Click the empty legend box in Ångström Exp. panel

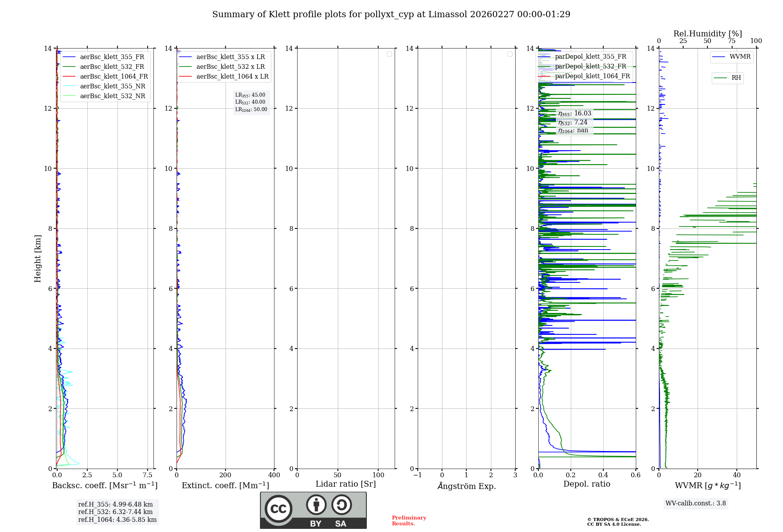pos(510,54)
